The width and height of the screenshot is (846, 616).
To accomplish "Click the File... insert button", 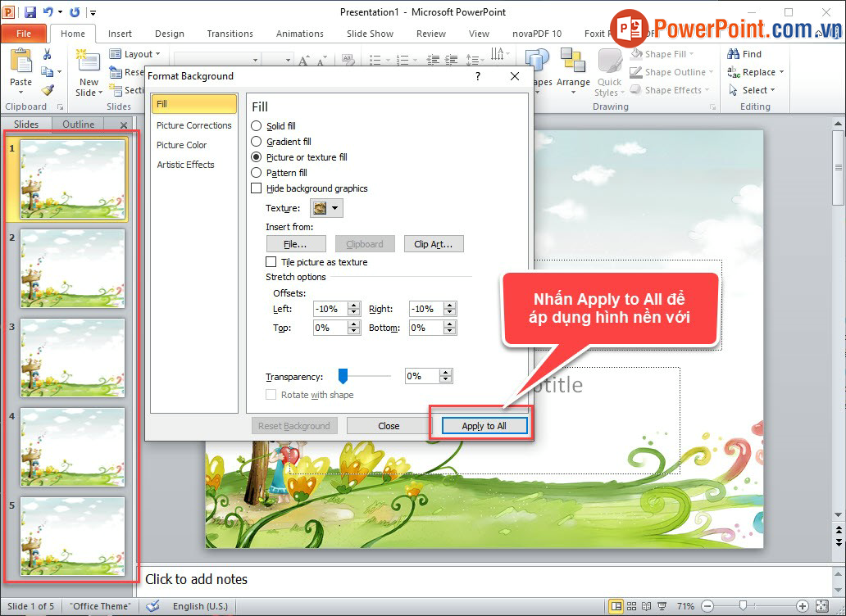I will point(295,244).
